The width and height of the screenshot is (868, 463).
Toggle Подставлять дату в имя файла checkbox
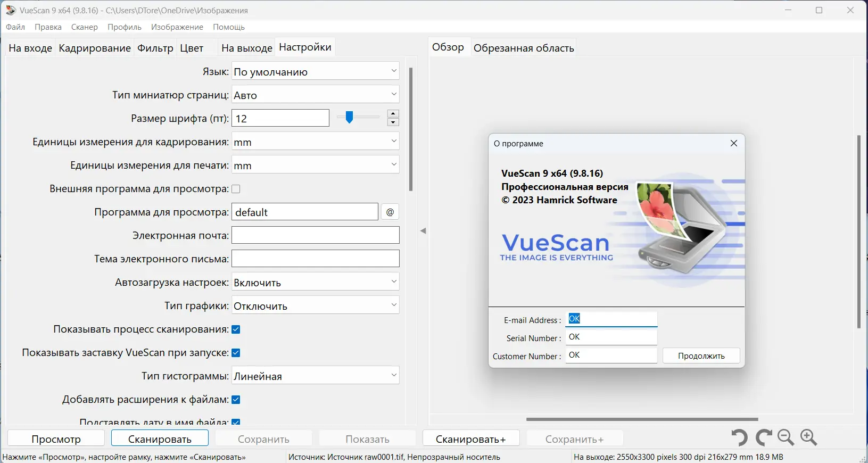(236, 423)
